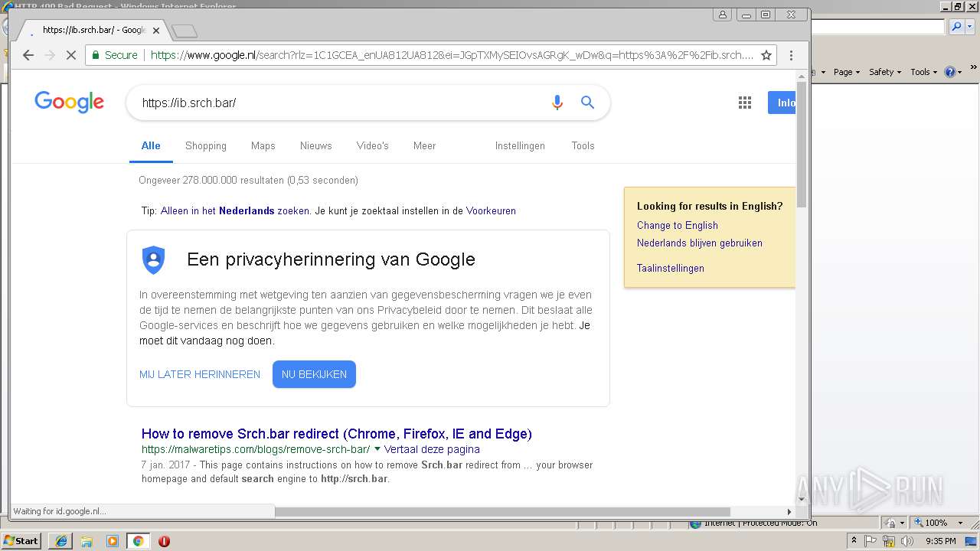This screenshot has height=551, width=980.
Task: Click IE search magnifier button
Action: coord(956,27)
